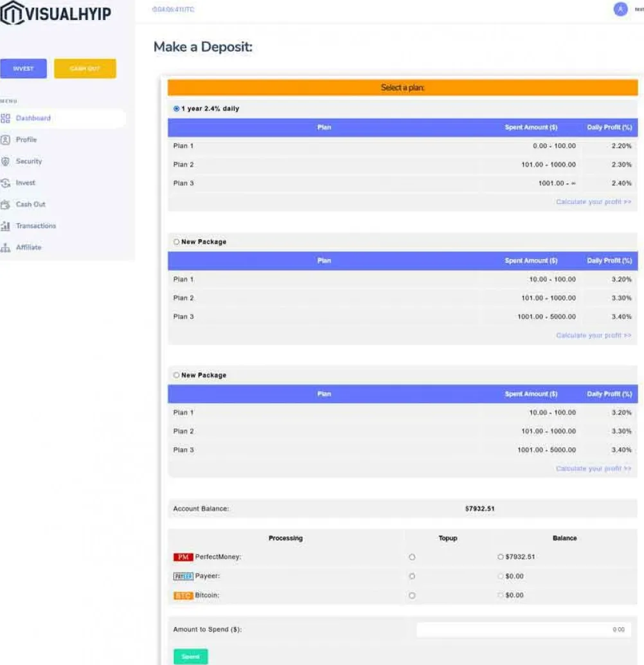
Task: Click the 2.40% daily profit value
Action: coord(621,183)
